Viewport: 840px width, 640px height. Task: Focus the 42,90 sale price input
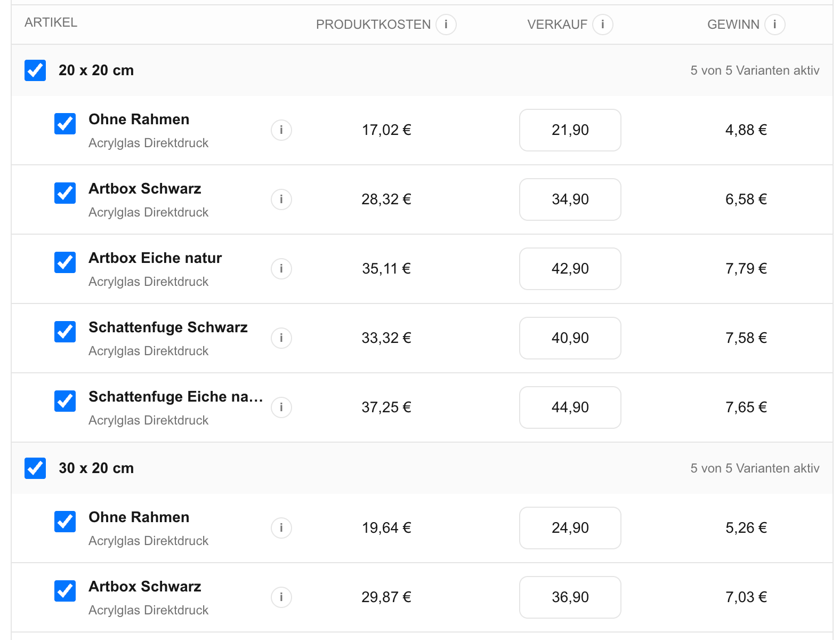(x=570, y=269)
